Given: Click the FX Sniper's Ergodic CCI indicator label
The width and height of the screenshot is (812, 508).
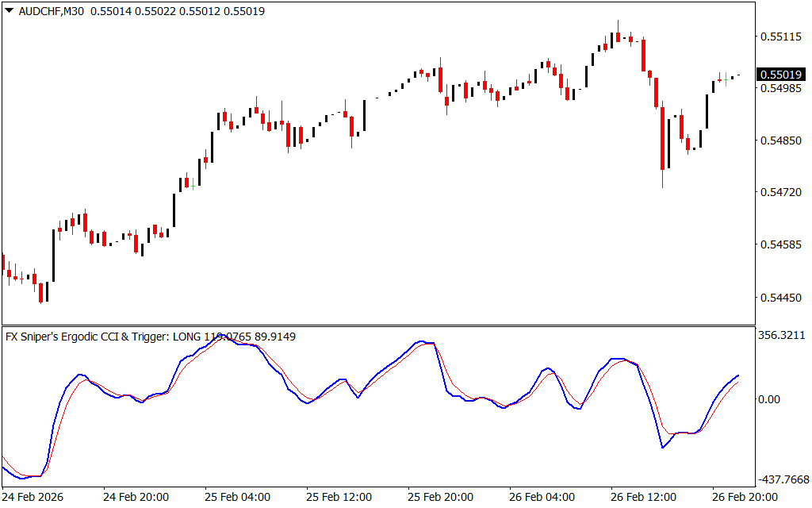Looking at the screenshot, I should click(x=87, y=337).
